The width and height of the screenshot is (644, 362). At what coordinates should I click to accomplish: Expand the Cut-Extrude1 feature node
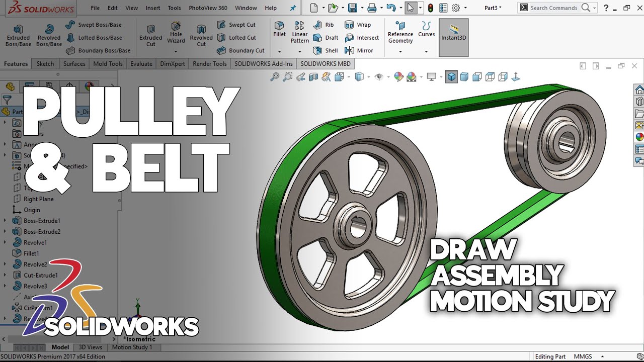[5, 275]
